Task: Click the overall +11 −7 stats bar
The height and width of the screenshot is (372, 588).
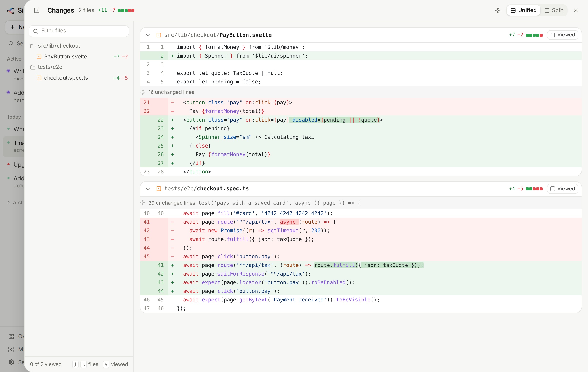Action: click(126, 11)
